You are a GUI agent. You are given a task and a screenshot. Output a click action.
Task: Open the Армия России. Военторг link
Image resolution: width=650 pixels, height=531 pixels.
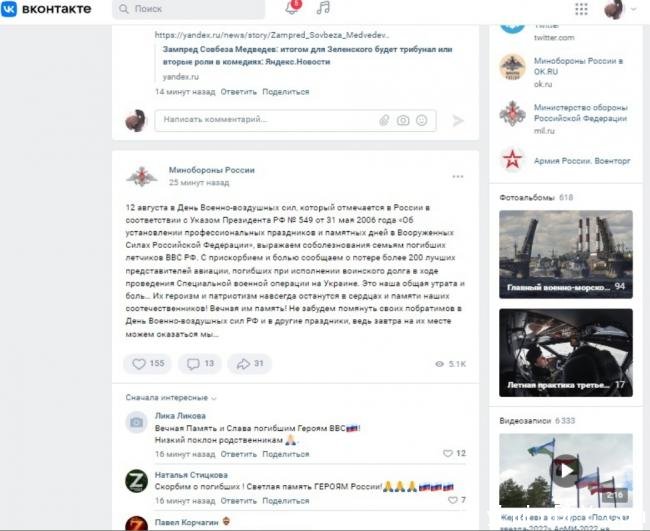(582, 161)
